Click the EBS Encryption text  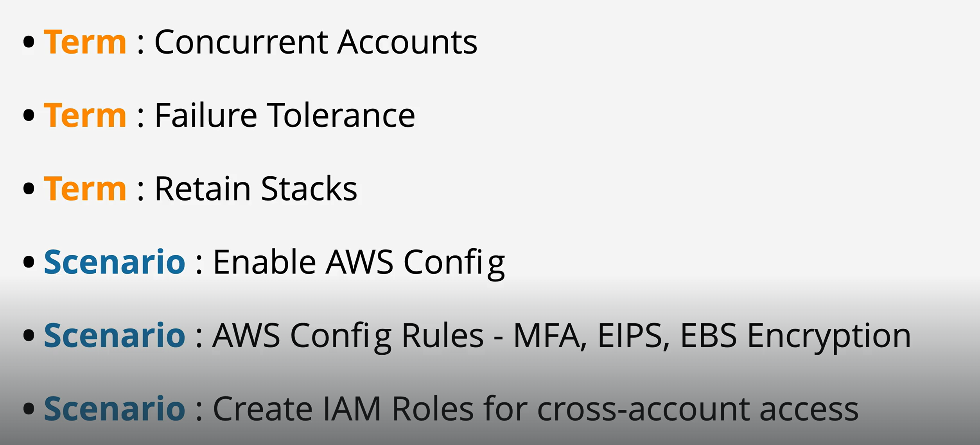[x=795, y=336]
